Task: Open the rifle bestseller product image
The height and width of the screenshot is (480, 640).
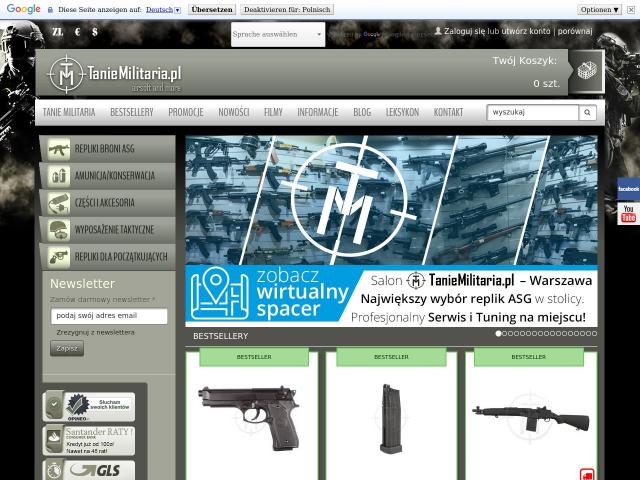Action: point(531,420)
